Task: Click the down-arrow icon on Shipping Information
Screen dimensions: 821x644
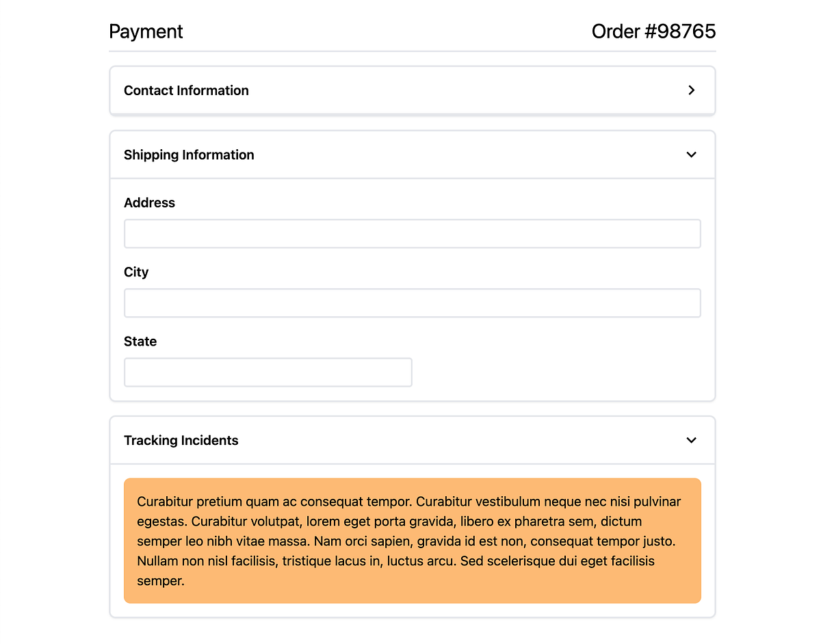Action: click(691, 155)
